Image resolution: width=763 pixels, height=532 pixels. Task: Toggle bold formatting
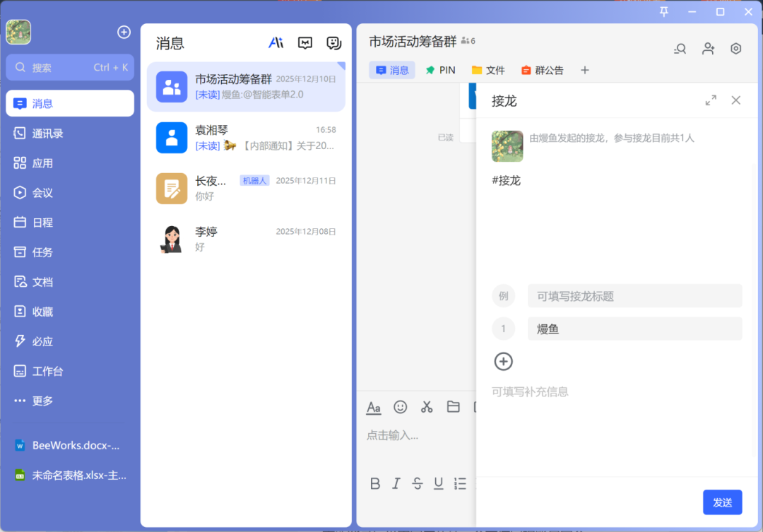(x=374, y=483)
